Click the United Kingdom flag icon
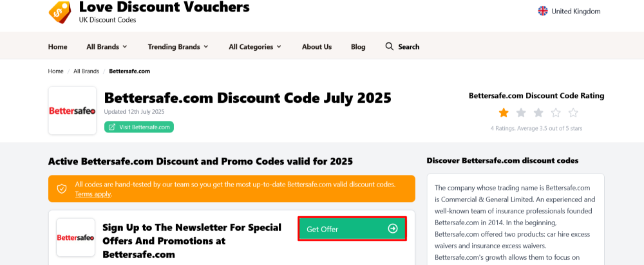 (543, 11)
